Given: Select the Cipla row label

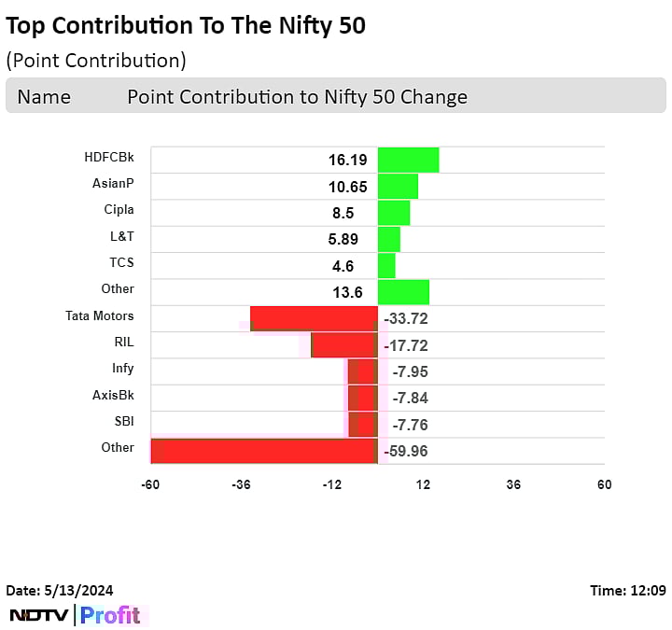Looking at the screenshot, I should click(x=118, y=210).
